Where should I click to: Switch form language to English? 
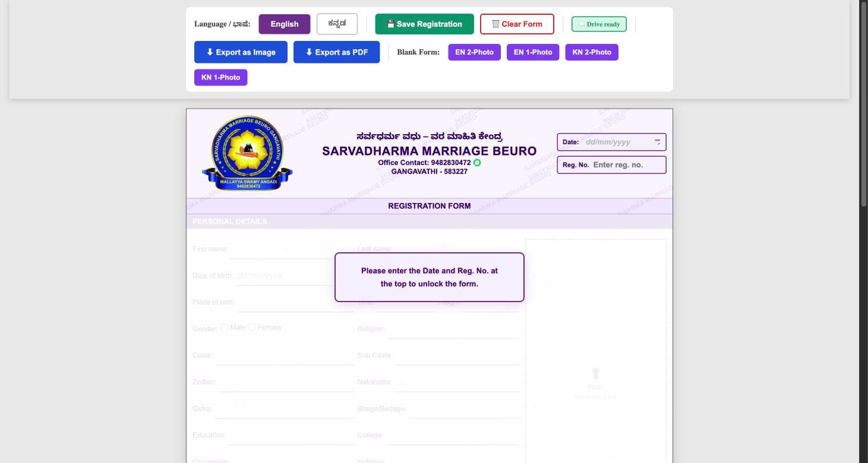tap(285, 24)
